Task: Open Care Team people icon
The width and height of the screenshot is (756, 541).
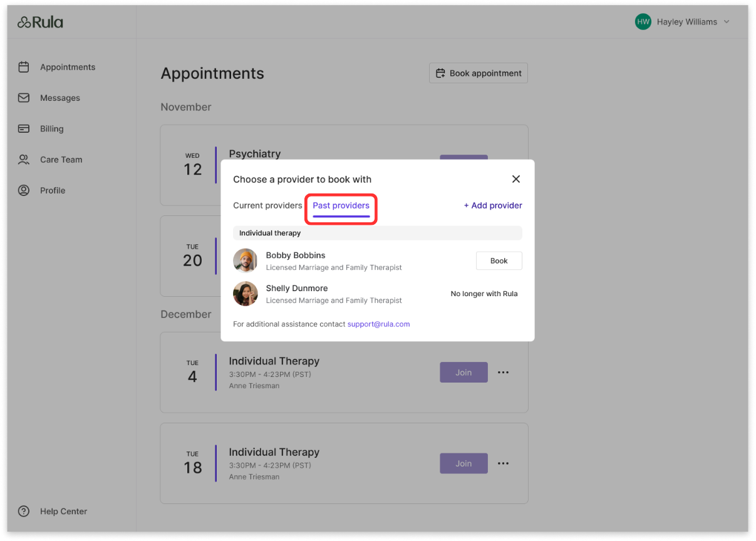Action: click(24, 160)
